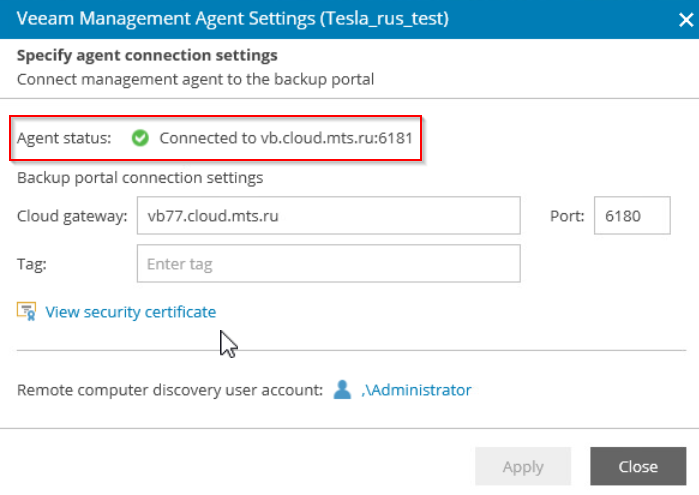699x495 pixels.
Task: Click the .\Administrator account link
Action: (416, 390)
